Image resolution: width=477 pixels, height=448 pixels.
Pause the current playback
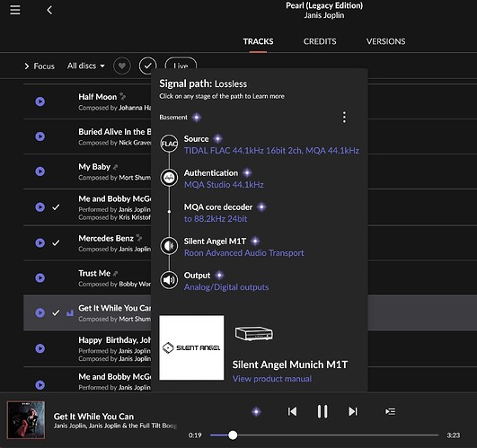tap(322, 411)
